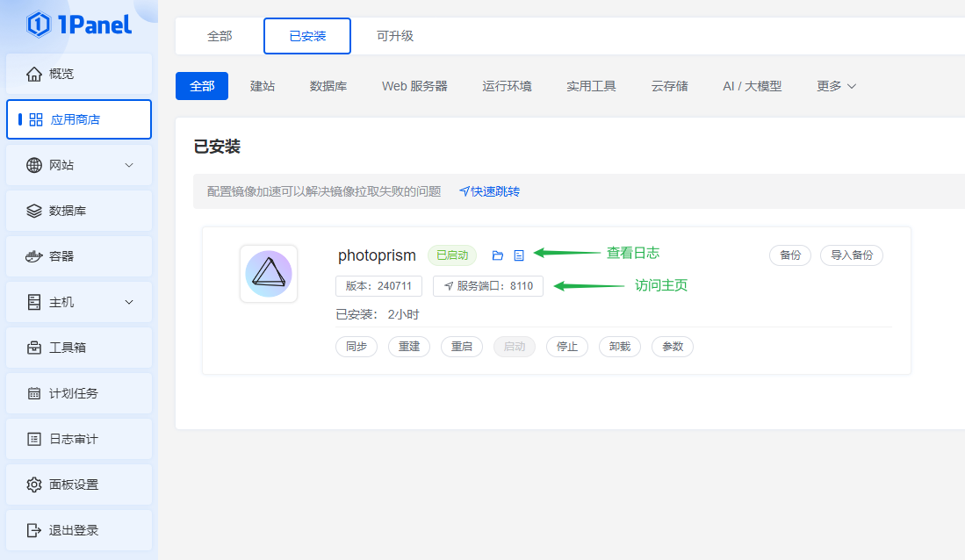
Task: Open 计划任务 scheduled tasks
Action: (79, 393)
